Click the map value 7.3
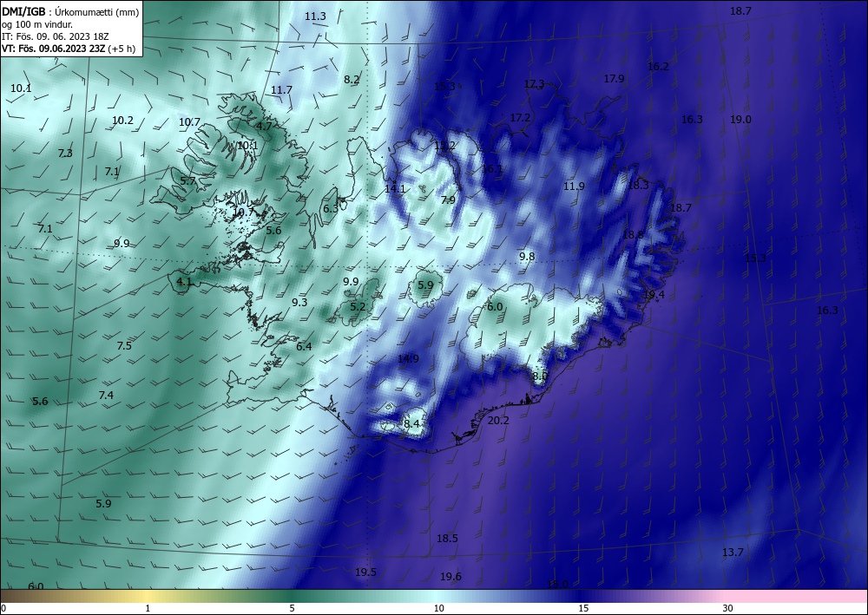This screenshot has width=868, height=615. pos(65,154)
